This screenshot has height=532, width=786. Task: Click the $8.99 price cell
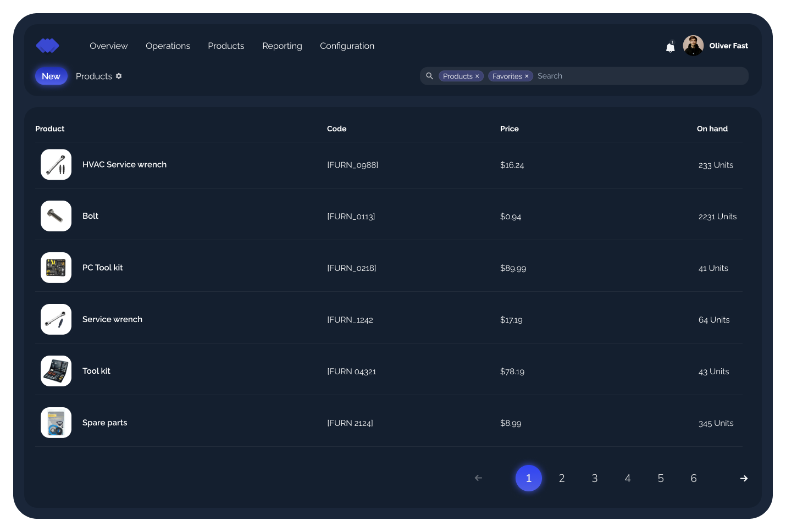pos(511,423)
